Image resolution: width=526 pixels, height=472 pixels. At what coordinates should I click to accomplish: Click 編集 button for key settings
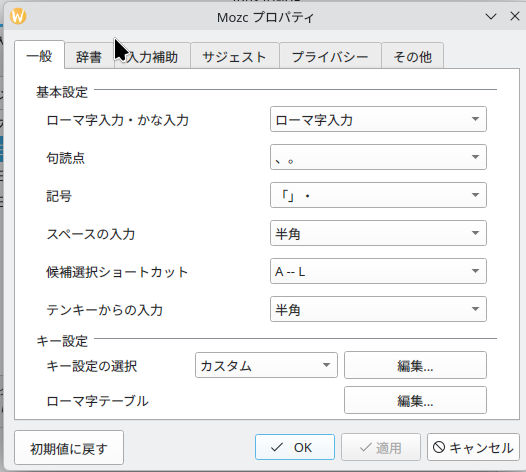coord(415,365)
